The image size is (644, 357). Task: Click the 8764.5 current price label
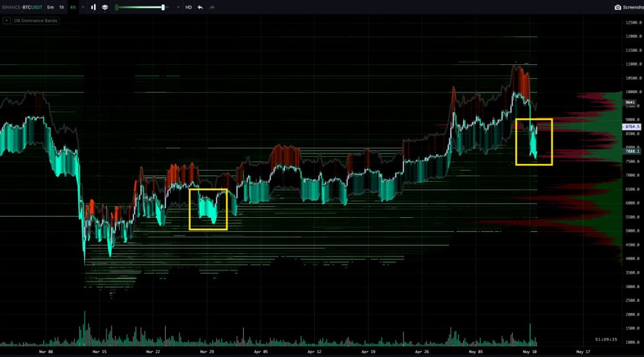[x=632, y=127]
